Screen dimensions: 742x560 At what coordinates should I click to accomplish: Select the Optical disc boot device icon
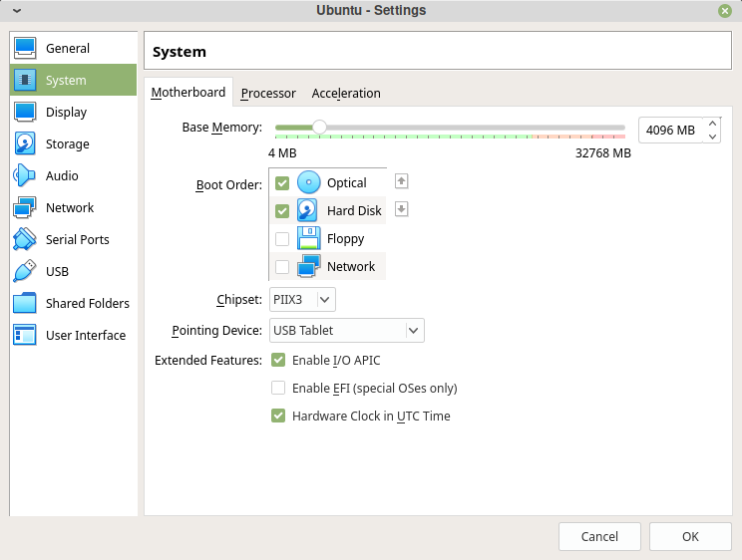tap(308, 182)
